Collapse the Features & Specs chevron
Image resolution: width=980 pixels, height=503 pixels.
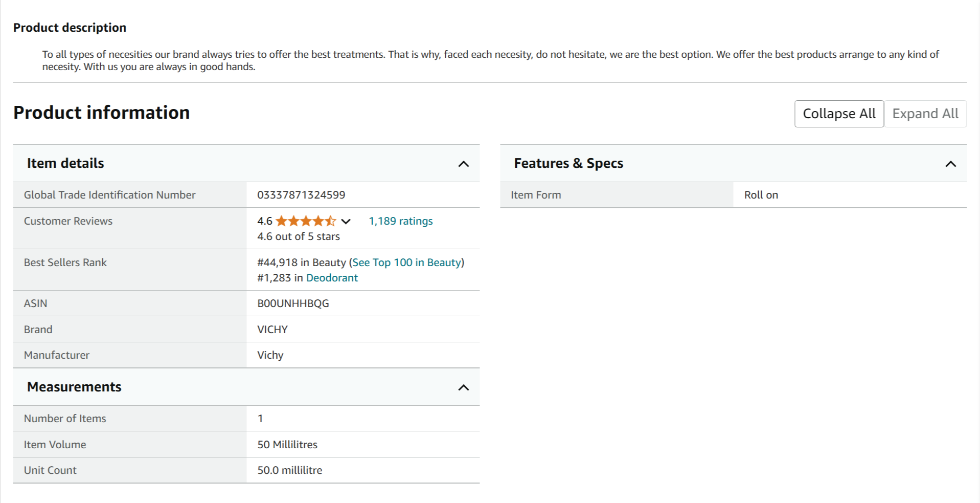(x=950, y=164)
